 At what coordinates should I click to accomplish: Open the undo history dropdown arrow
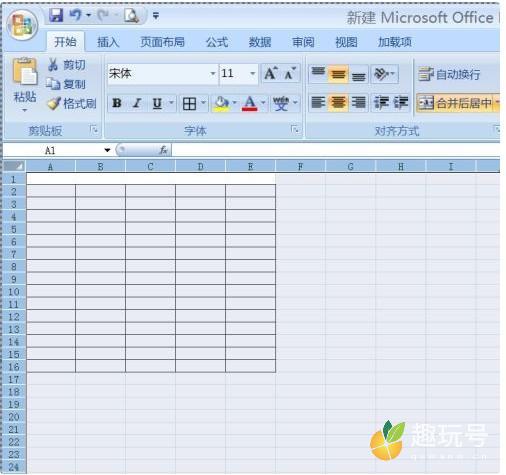click(89, 15)
